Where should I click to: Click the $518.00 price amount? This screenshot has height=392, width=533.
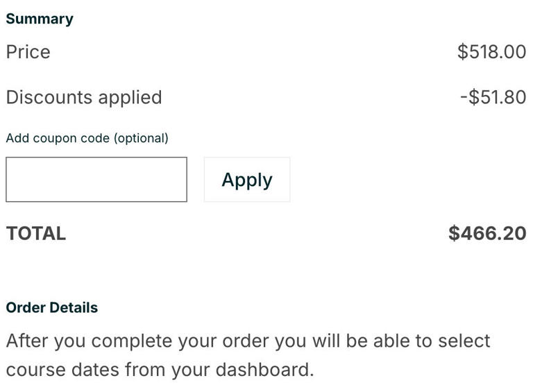pos(491,52)
